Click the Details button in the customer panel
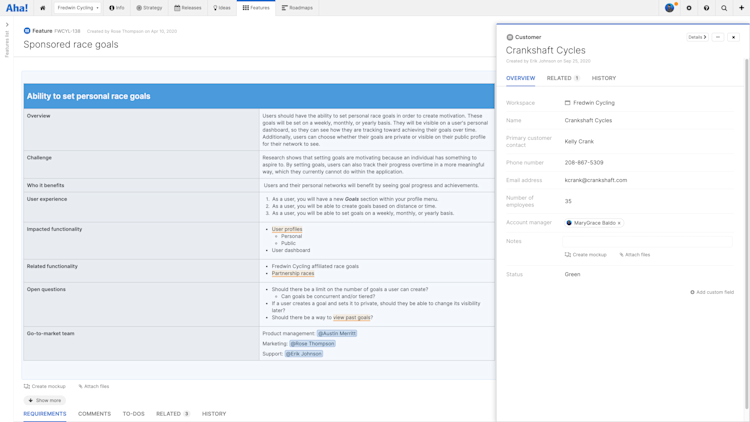 [x=697, y=37]
